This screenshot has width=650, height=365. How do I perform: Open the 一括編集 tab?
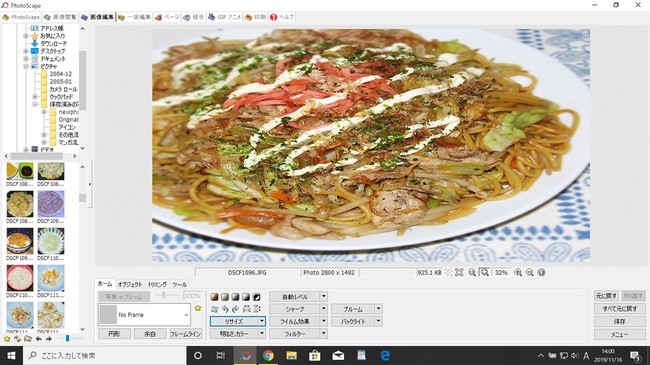click(134, 17)
